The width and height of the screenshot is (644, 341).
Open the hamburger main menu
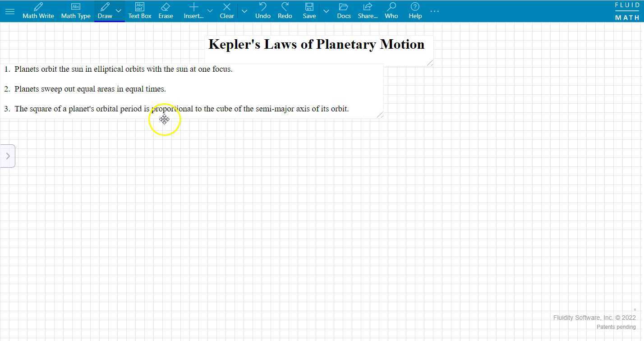(x=10, y=11)
